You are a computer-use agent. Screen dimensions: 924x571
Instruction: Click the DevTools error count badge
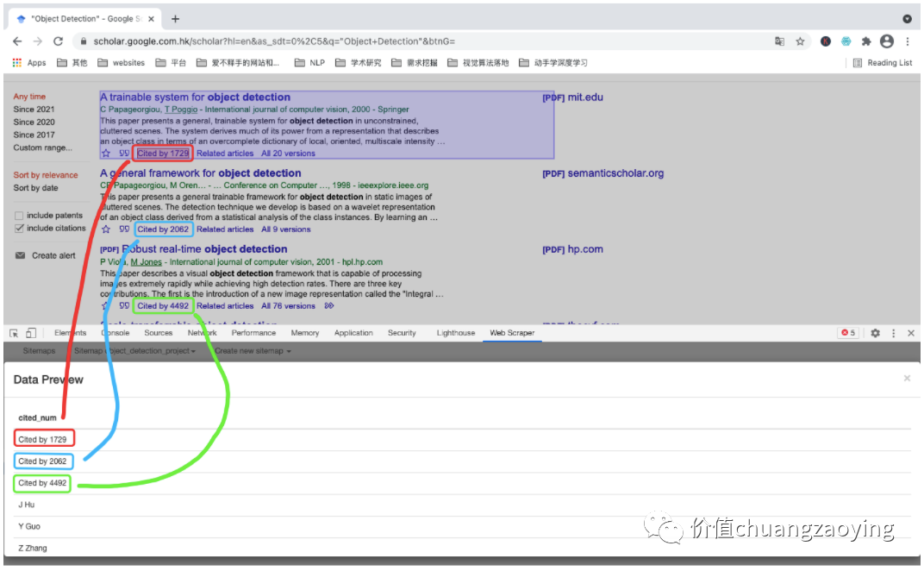(x=848, y=333)
